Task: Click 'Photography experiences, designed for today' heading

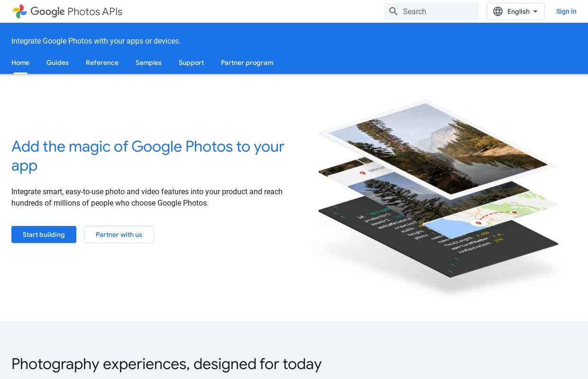Action: [166, 364]
